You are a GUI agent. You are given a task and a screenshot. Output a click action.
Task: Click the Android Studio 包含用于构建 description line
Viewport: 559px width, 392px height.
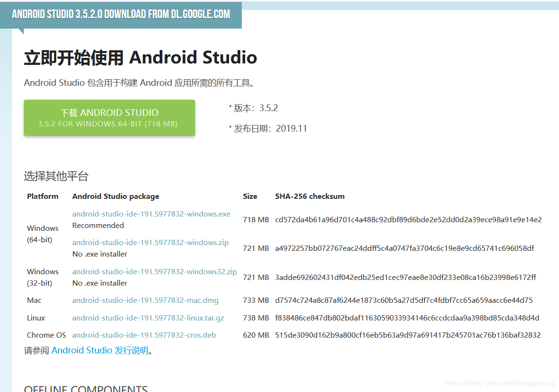coord(139,83)
